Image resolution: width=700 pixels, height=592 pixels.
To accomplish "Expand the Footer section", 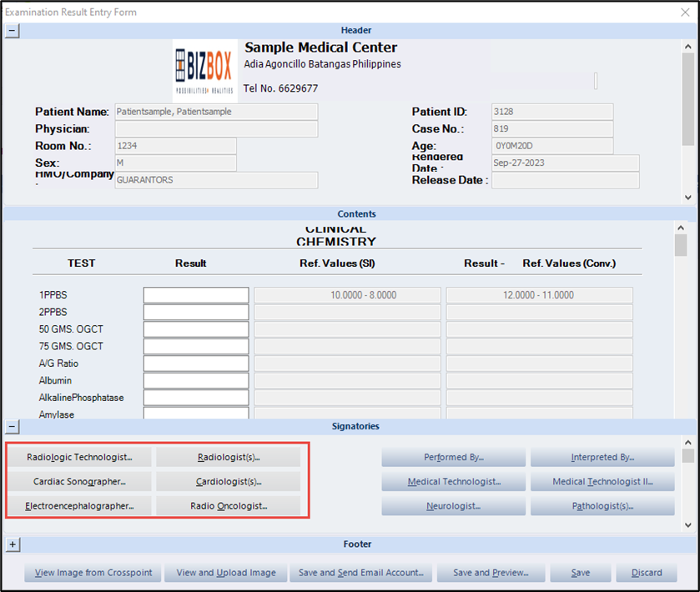I will [x=13, y=544].
